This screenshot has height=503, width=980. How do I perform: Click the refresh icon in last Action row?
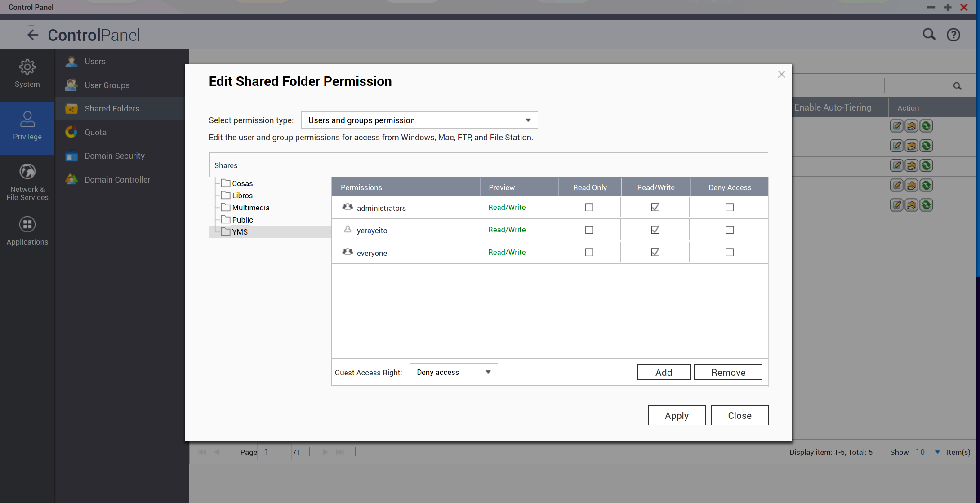pyautogui.click(x=926, y=205)
